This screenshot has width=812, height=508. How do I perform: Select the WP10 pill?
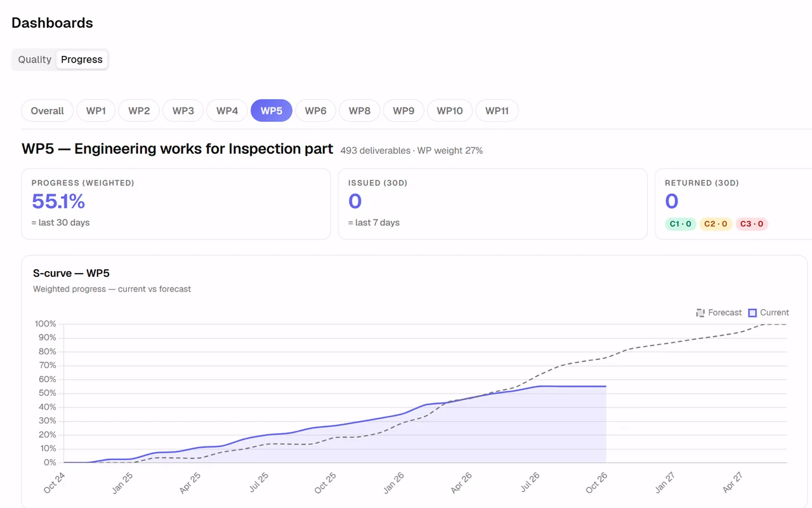450,110
